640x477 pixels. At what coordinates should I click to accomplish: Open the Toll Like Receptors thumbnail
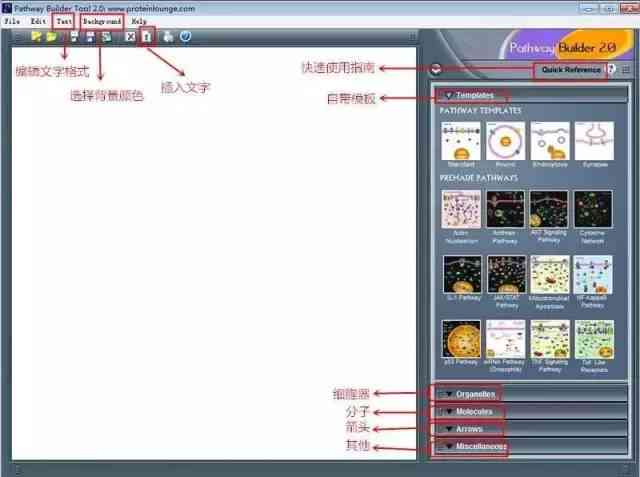tap(594, 339)
